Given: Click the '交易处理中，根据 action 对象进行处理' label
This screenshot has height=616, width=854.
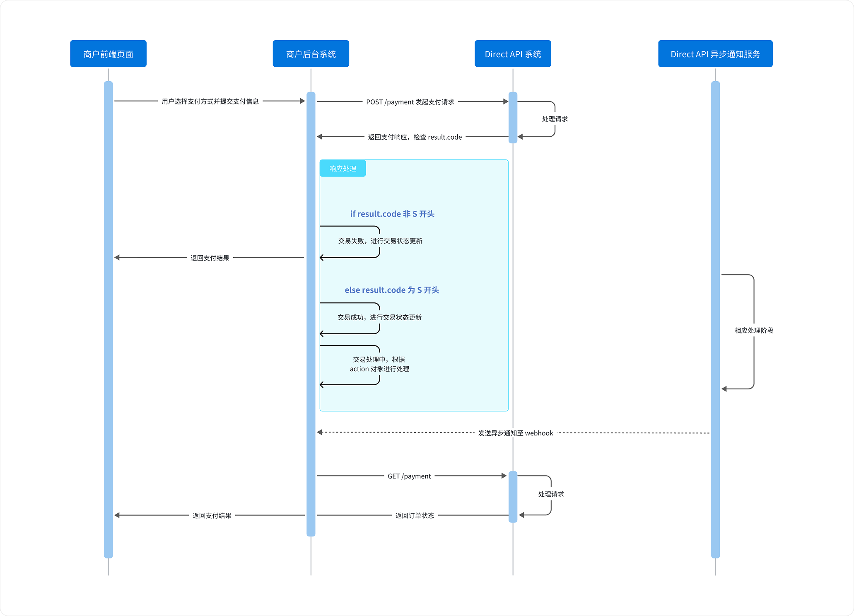Looking at the screenshot, I should tap(379, 364).
